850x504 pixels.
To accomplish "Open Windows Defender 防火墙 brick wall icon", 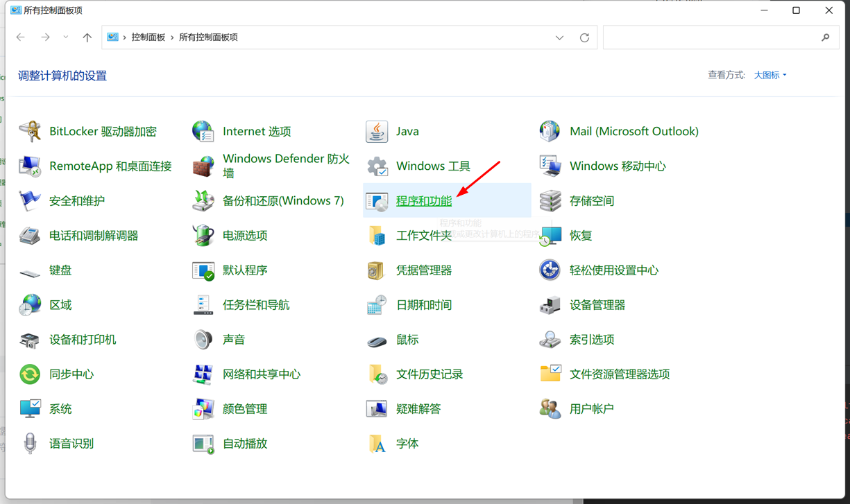I will tap(203, 166).
